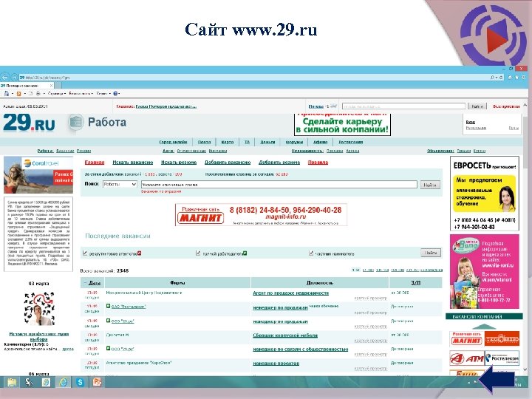The width and height of the screenshot is (532, 399).
Task: Click the top site search Найти button
Action: point(477,106)
